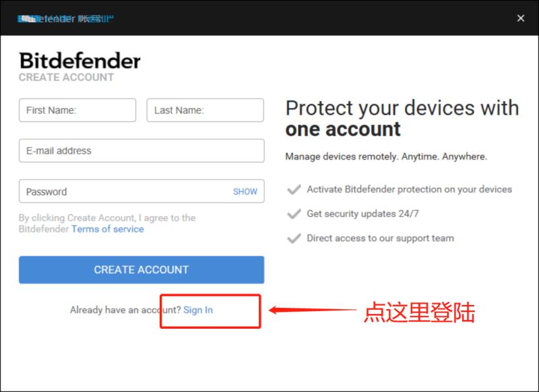Open the Terms of service link
The height and width of the screenshot is (392, 539).
(108, 229)
